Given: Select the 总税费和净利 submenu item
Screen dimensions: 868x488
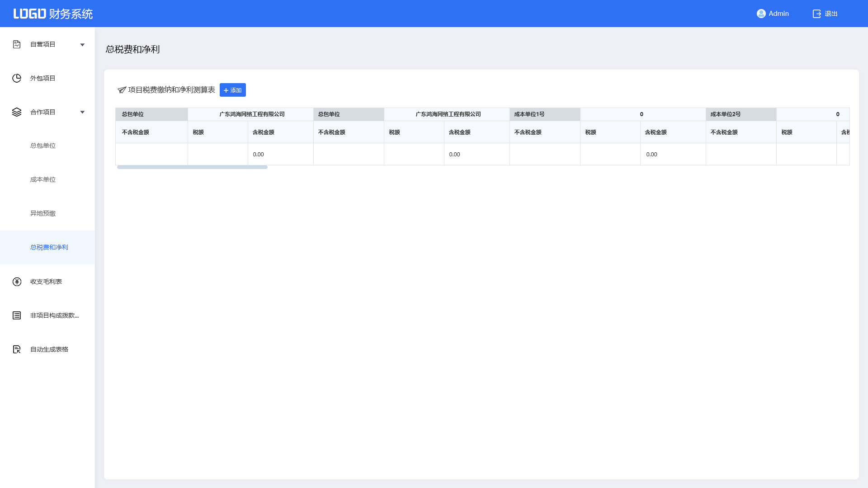Looking at the screenshot, I should [49, 247].
